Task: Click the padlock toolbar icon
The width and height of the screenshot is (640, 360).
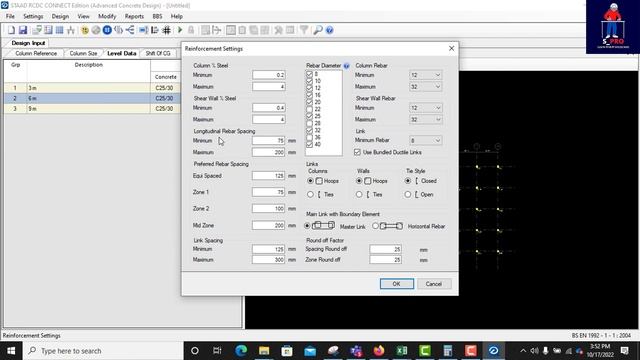Action: tap(191, 30)
